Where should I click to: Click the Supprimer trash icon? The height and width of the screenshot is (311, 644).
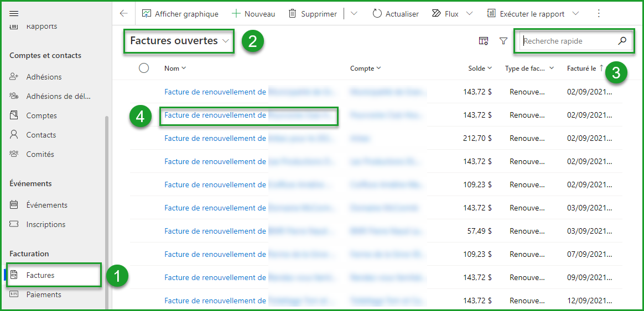point(292,13)
